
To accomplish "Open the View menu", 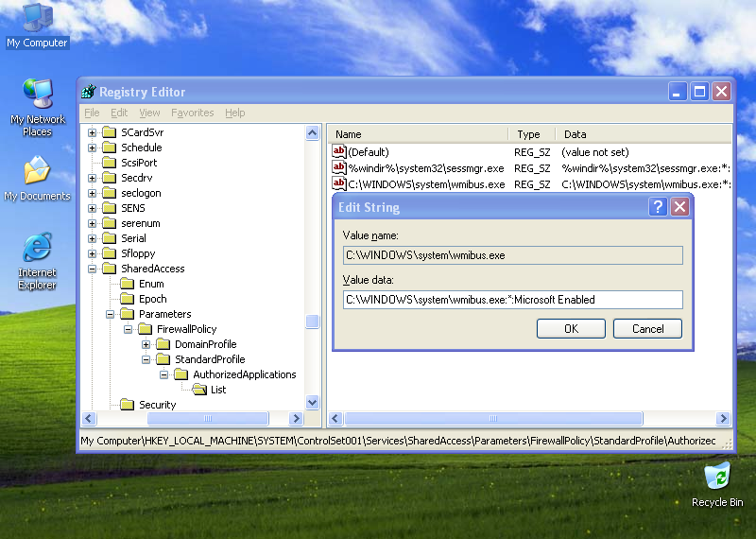I will click(149, 113).
